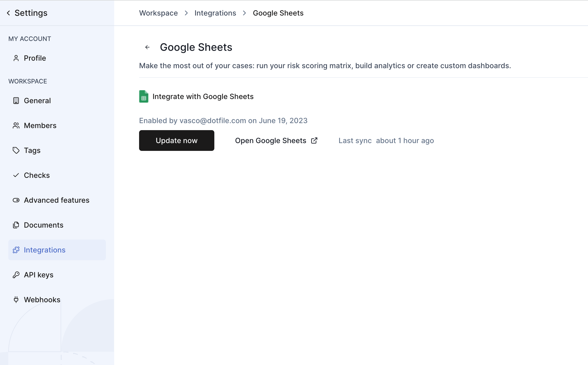The image size is (588, 365).
Task: Click the Settings back chevron icon
Action: 9,13
